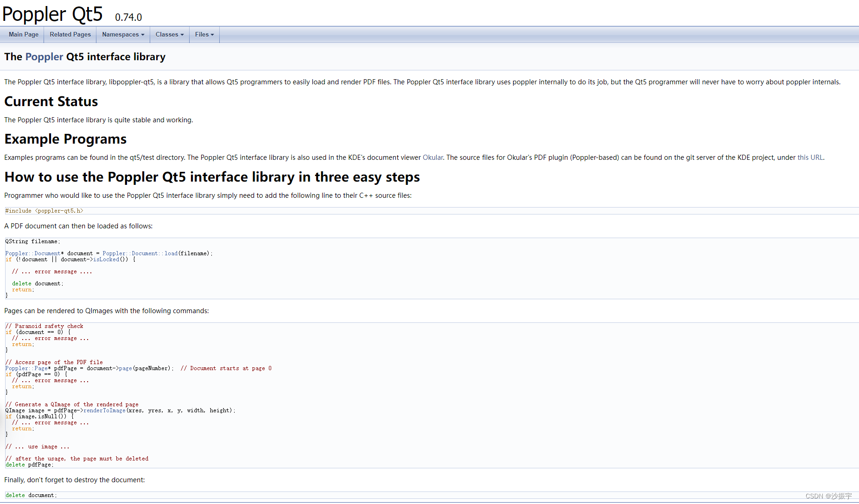859x504 pixels.
Task: Click 'Pages can be rendered to QImages' sentence
Action: tap(107, 311)
